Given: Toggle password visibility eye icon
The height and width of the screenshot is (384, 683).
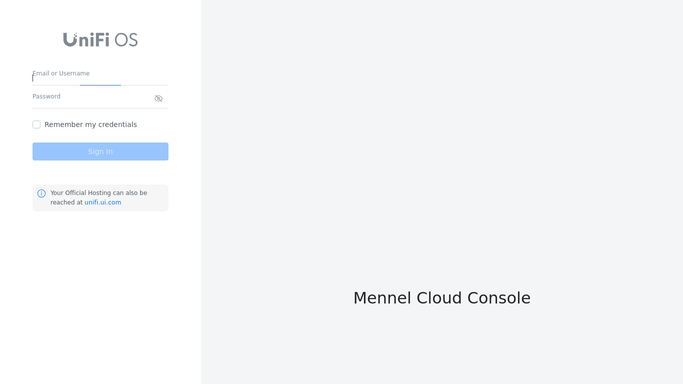Looking at the screenshot, I should (158, 98).
